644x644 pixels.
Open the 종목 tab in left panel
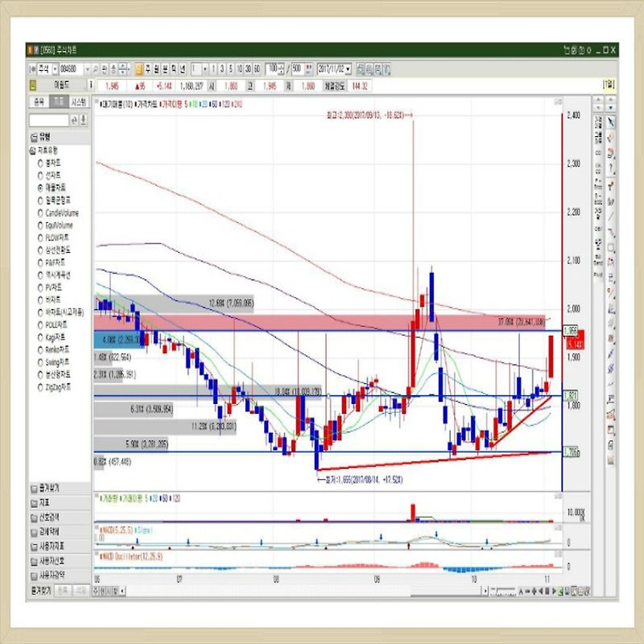[x=39, y=102]
